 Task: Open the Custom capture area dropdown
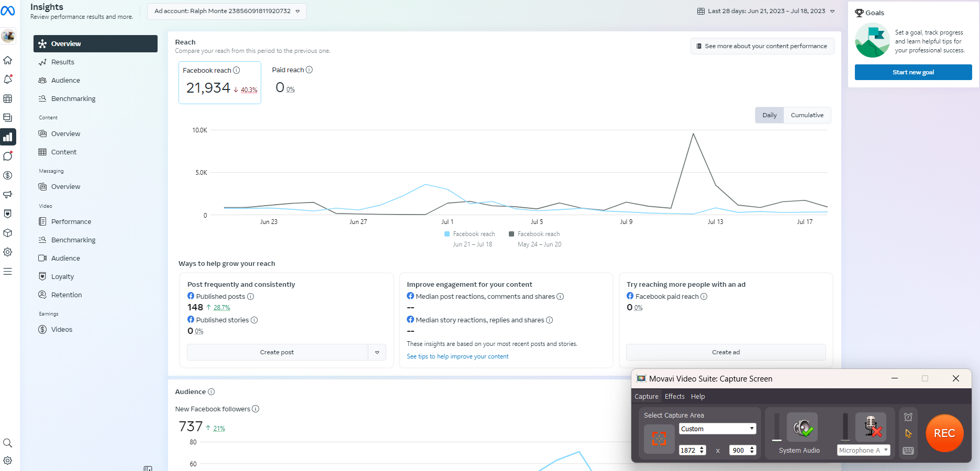click(718, 429)
